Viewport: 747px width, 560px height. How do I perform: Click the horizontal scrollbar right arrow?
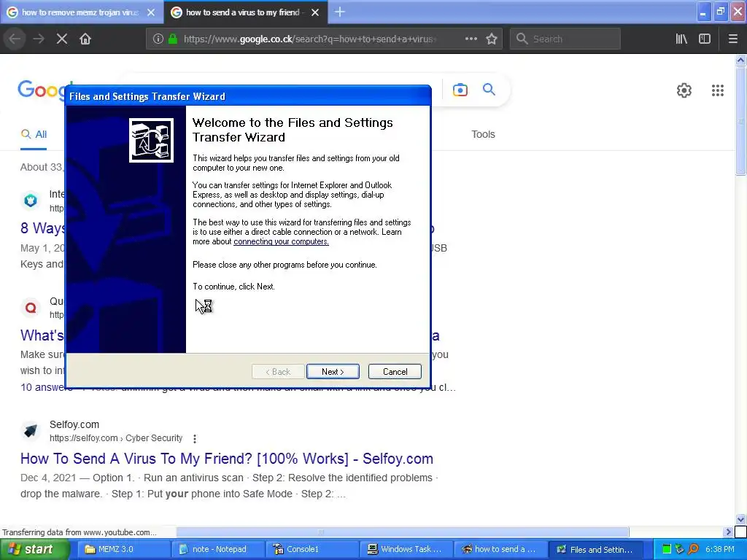click(x=728, y=532)
